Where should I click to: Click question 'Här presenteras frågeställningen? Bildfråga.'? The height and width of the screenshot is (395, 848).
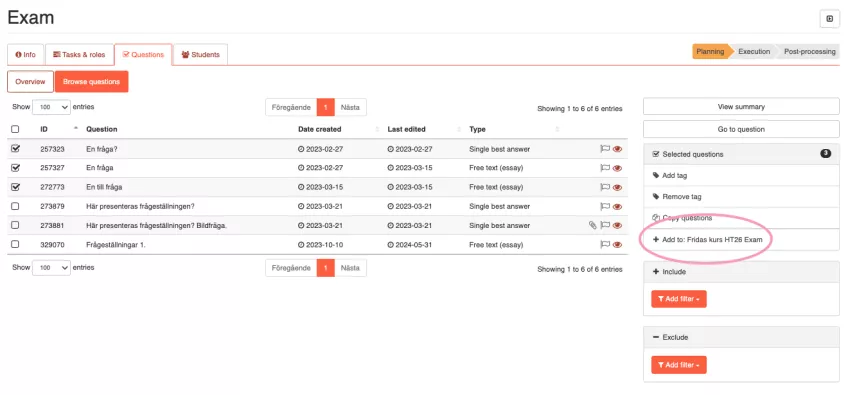point(156,226)
